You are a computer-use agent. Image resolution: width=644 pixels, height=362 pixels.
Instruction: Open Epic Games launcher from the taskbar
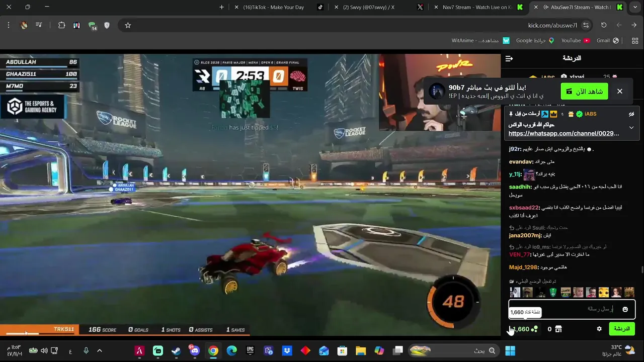pos(250,350)
